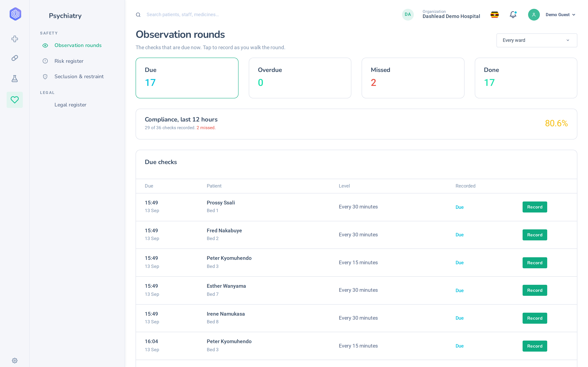Click the DA organization avatar
This screenshot has height=367, width=588.
pos(408,15)
